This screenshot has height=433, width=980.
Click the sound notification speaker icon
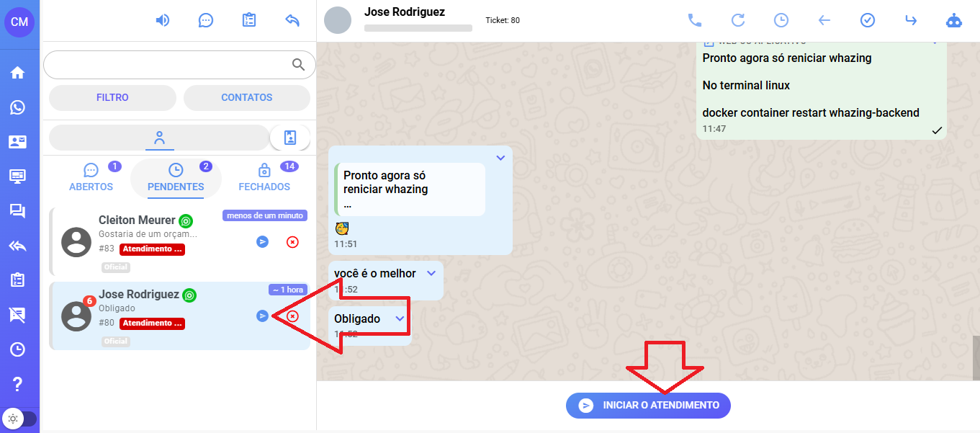click(163, 20)
